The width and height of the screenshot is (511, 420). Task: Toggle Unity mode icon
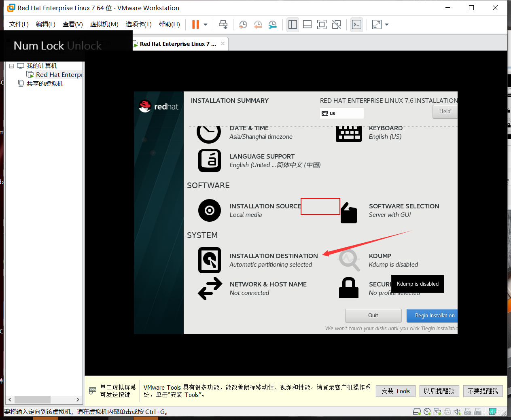coord(336,25)
